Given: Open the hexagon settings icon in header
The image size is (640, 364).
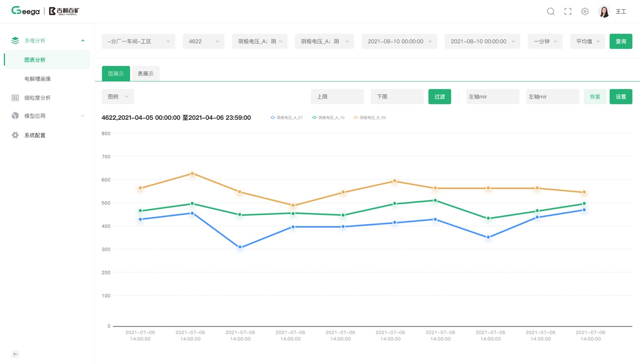Looking at the screenshot, I should pos(585,12).
